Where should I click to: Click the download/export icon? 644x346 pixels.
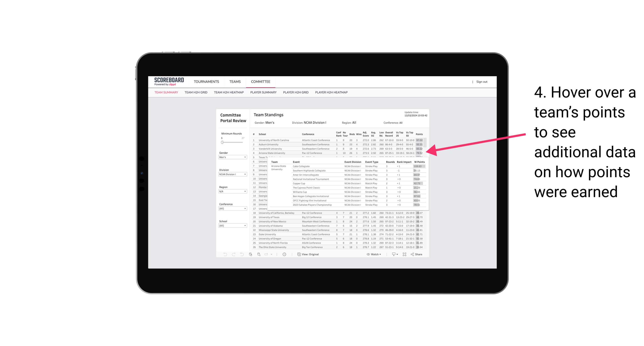[393, 254]
